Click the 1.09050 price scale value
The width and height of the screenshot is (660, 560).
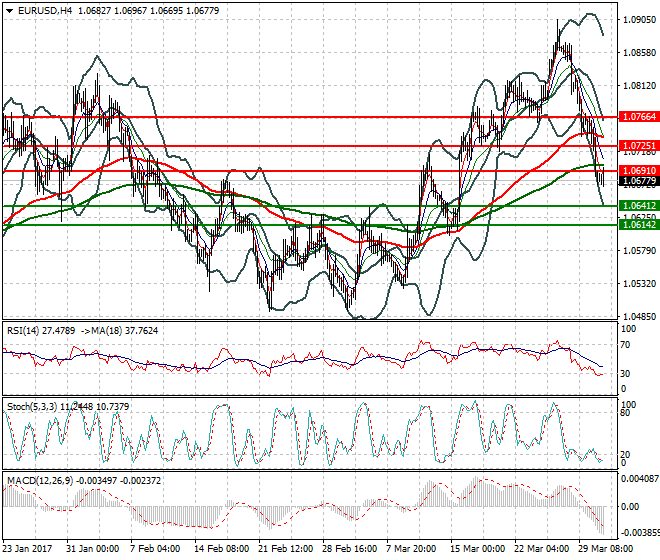point(639,20)
